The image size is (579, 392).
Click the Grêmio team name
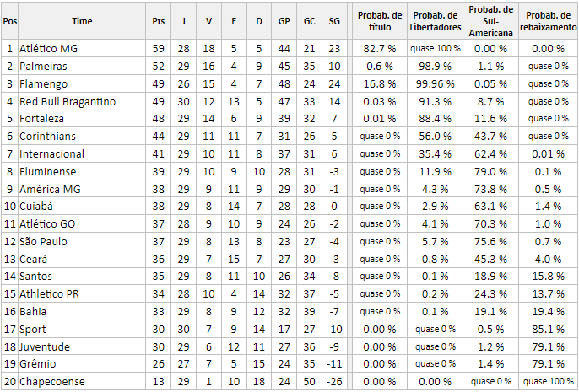[x=38, y=364]
